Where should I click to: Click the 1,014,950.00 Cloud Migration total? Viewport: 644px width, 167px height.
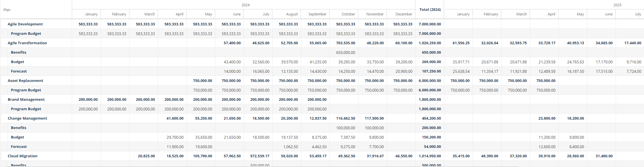click(x=430, y=156)
